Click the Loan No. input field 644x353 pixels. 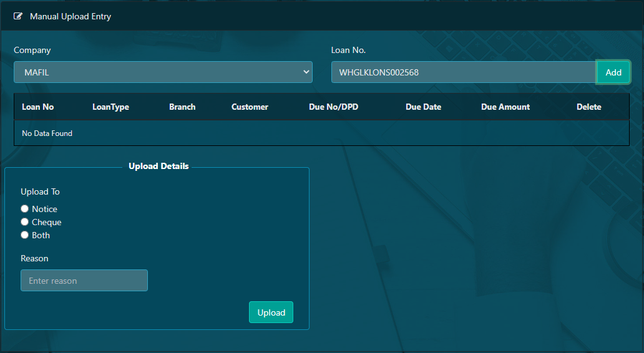(464, 72)
